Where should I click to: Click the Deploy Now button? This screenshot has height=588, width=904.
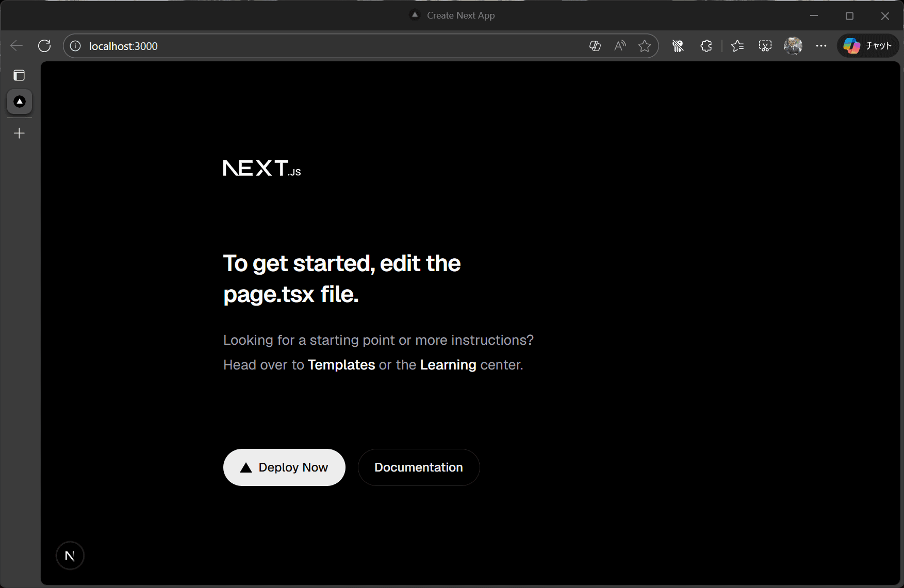coord(284,467)
